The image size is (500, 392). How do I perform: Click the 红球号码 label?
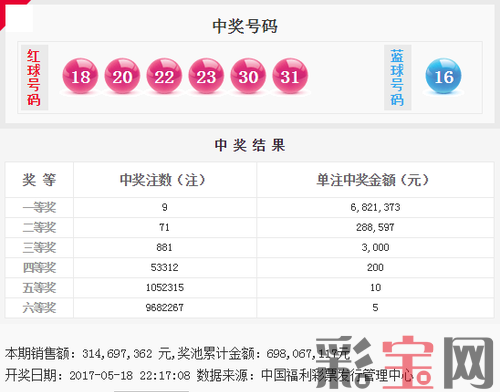(x=34, y=78)
